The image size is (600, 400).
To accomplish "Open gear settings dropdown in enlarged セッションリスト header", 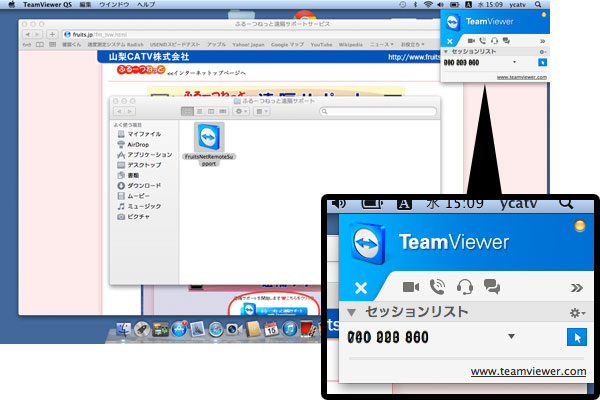I will click(577, 313).
